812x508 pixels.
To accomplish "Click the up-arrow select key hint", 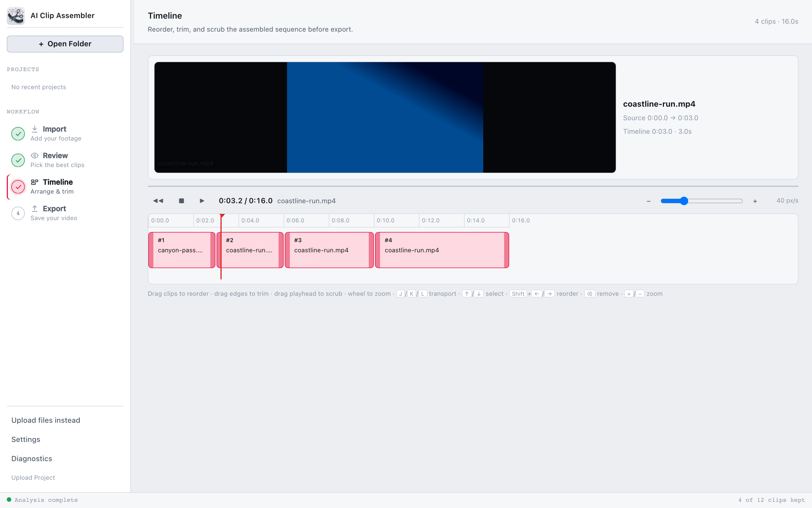I will coord(467,294).
